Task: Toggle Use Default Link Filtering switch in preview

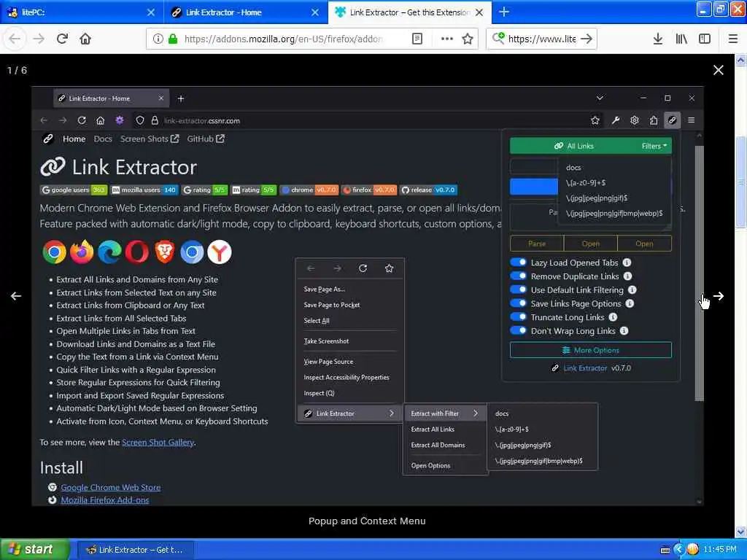Action: point(518,289)
